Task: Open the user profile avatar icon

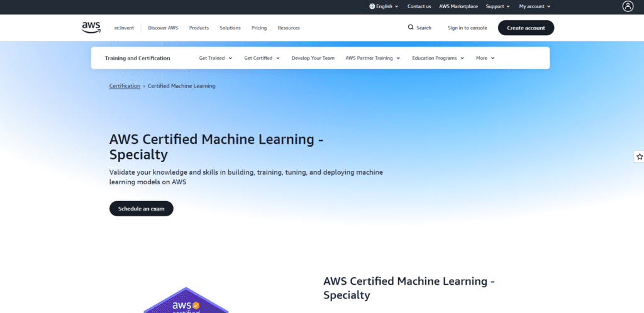Action: coord(628,6)
